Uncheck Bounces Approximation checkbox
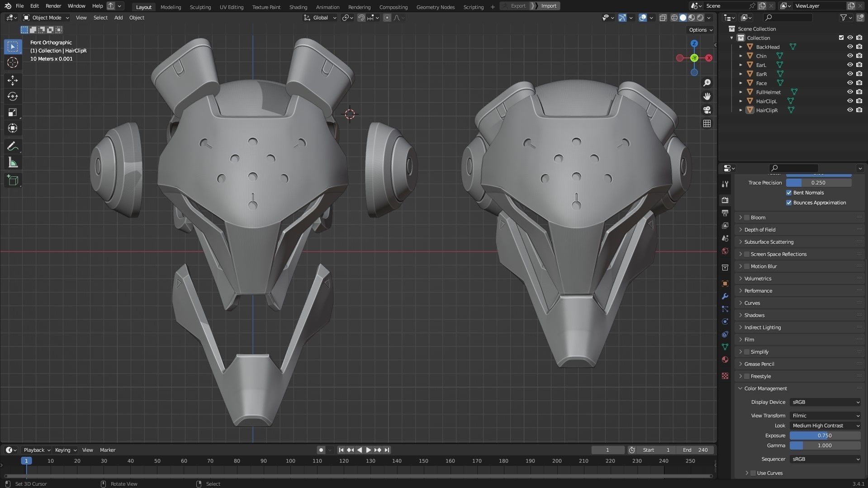 (x=789, y=203)
